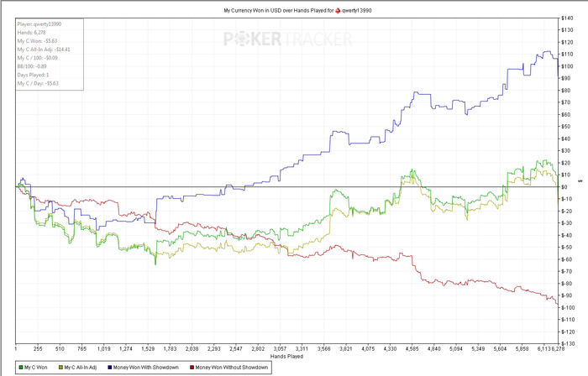Viewport: 588px width, 376px height.
Task: Select Money Won With Showdown legend label
Action: [x=146, y=368]
